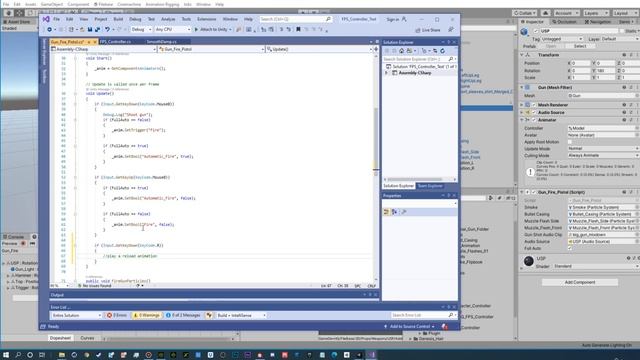Open the Any CPU platform dropdown
The width and height of the screenshot is (640, 360).
[x=173, y=29]
